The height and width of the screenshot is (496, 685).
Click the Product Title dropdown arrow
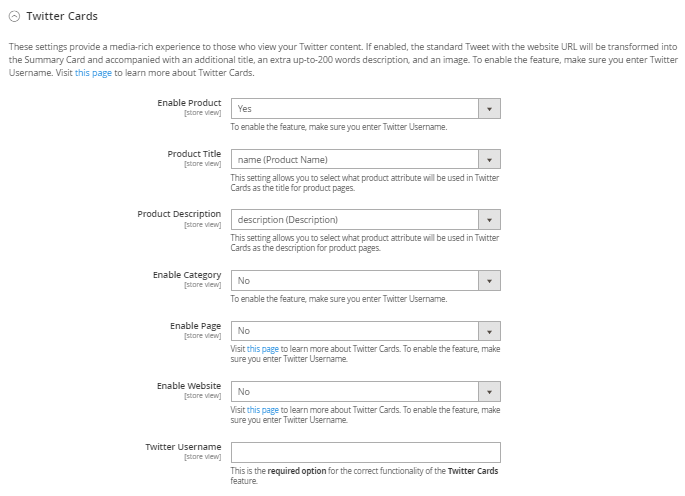coord(489,159)
